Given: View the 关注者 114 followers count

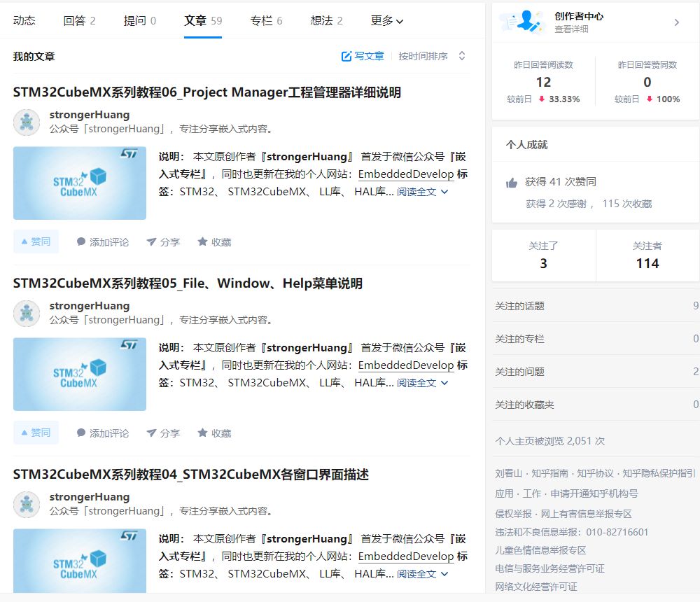Looking at the screenshot, I should [x=647, y=255].
